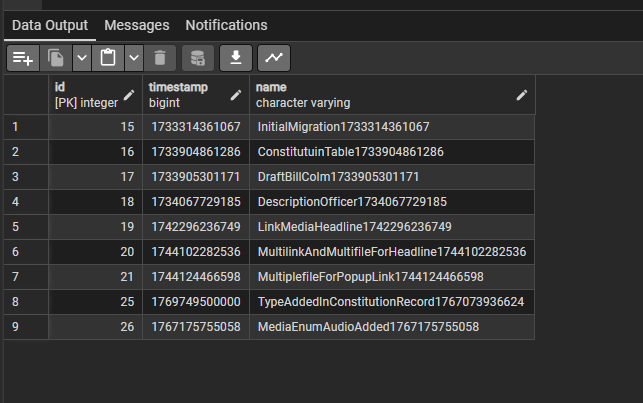This screenshot has width=643, height=403.
Task: Click the pencil icon in id column header
Action: (128, 95)
